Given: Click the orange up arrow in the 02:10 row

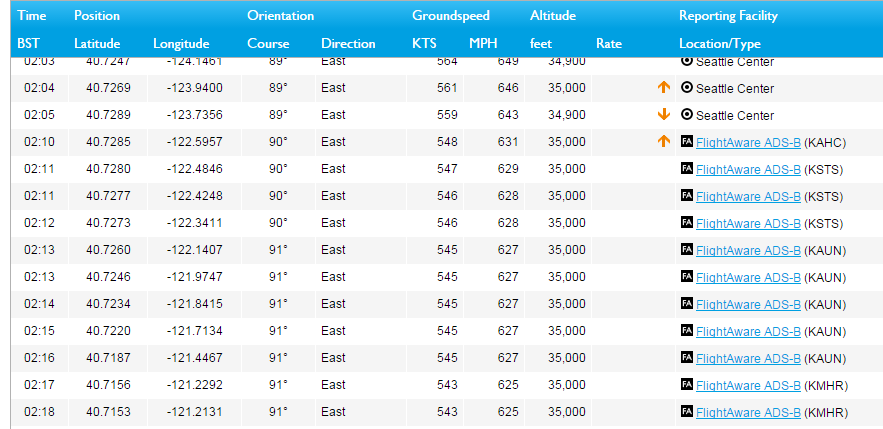Looking at the screenshot, I should click(663, 142).
